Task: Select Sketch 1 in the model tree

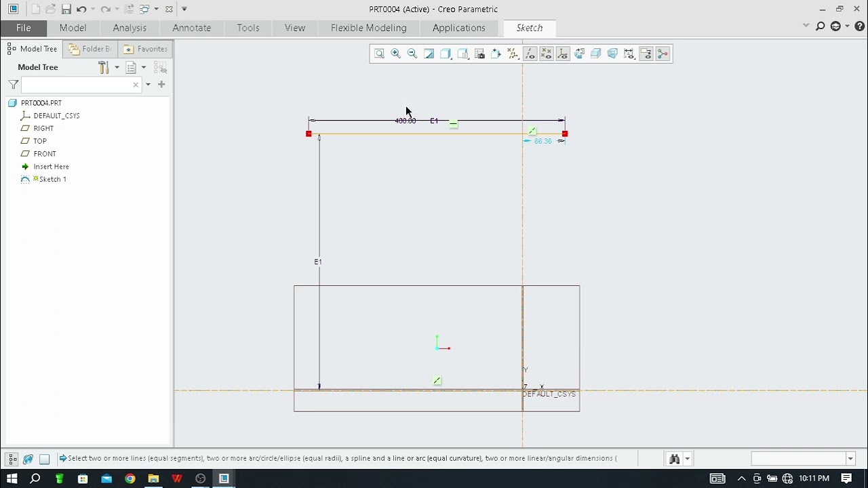Action: [x=53, y=180]
